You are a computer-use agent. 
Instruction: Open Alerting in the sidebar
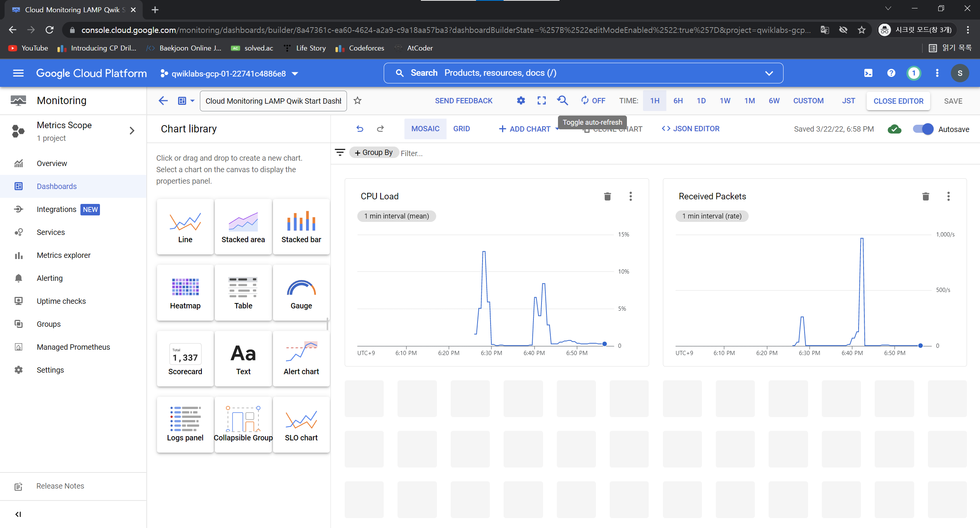tap(50, 278)
